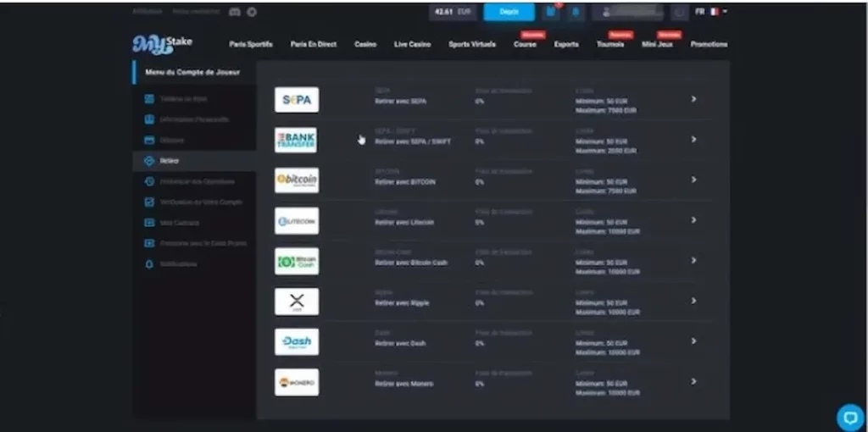This screenshot has height=432, width=868.
Task: Open the user account button
Action: (x=628, y=12)
